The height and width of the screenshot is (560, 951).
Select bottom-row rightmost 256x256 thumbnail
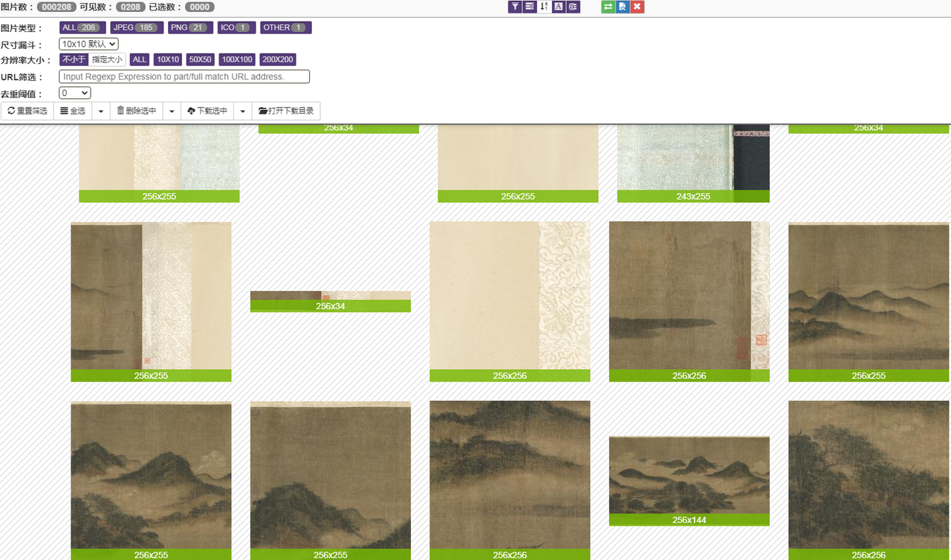(x=869, y=481)
